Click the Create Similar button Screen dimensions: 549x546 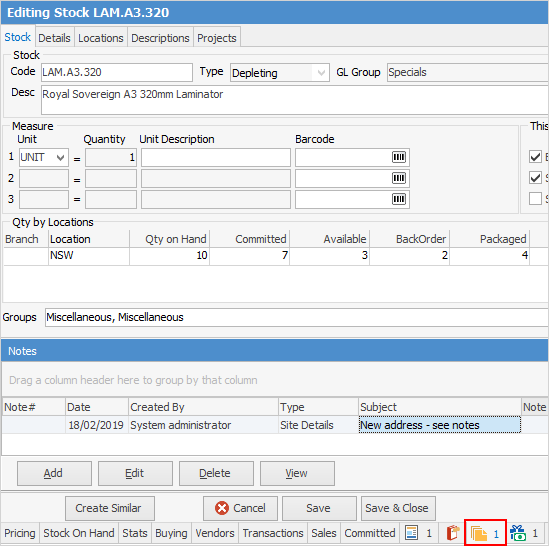pos(110,508)
